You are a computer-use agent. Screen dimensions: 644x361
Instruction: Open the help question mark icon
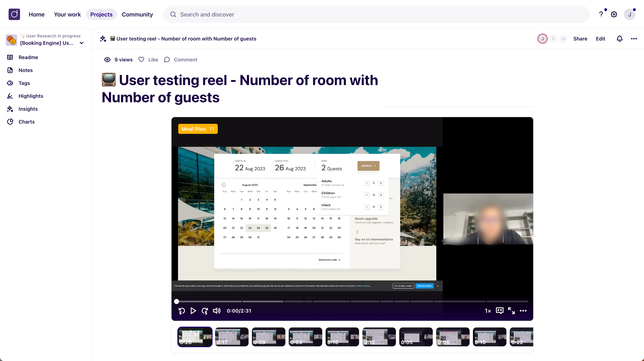(x=601, y=14)
